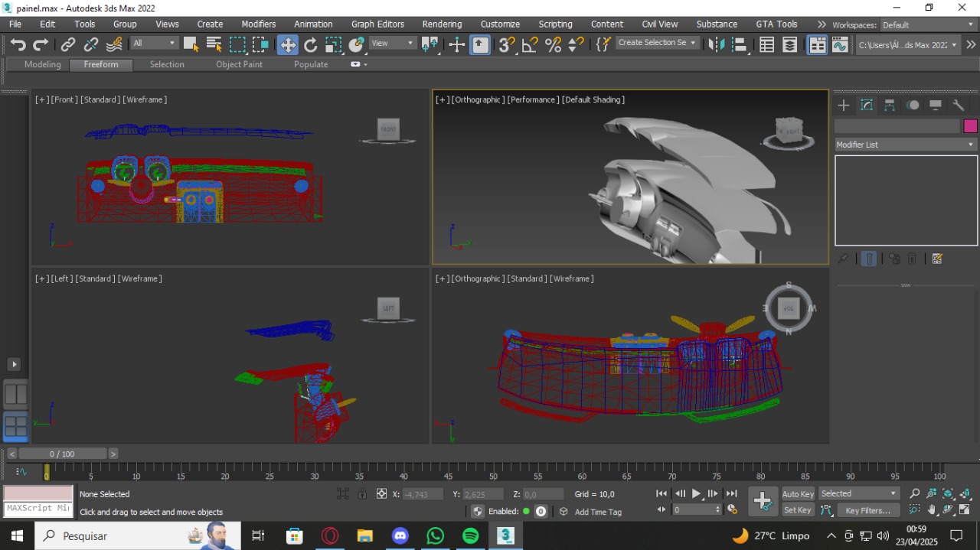The image size is (980, 550).
Task: Toggle the Layer Explorer icon
Action: coord(789,44)
